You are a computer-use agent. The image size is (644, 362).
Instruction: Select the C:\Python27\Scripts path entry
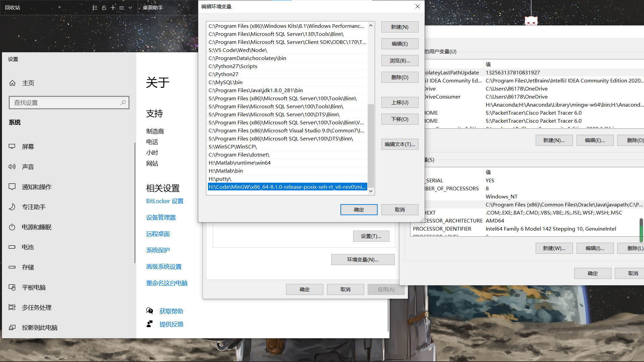(287, 66)
